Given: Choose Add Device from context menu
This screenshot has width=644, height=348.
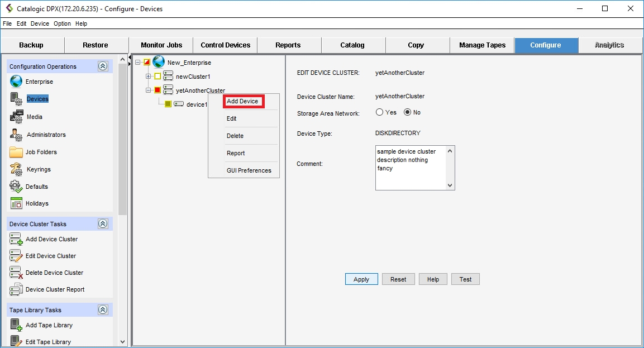Looking at the screenshot, I should 242,101.
